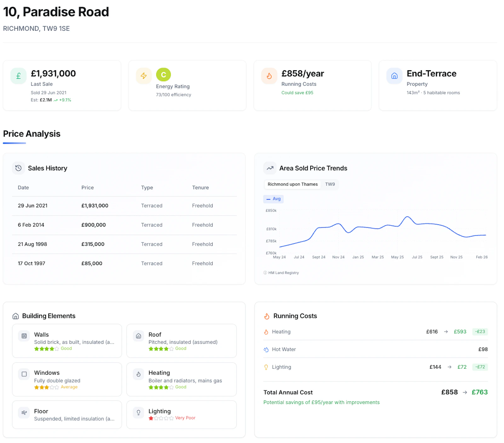
Task: Click the flame icon in Heating building card
Action: pyautogui.click(x=138, y=374)
